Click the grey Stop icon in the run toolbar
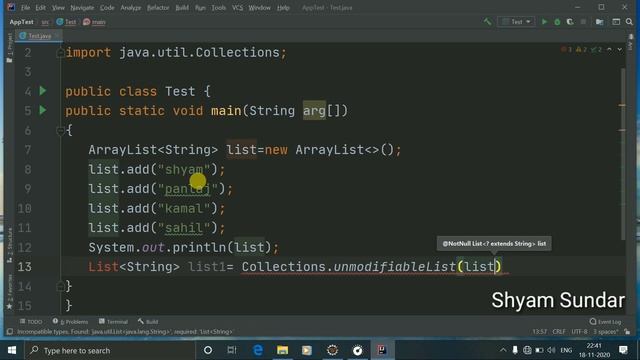 [x=583, y=22]
